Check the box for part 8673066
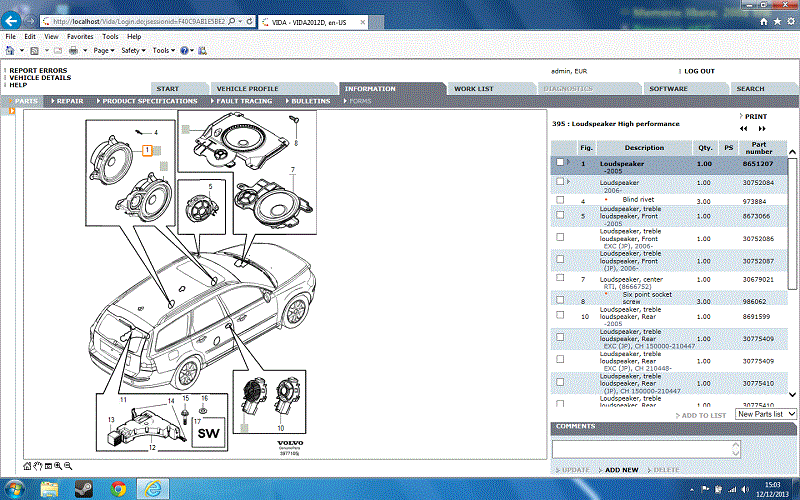 [560, 215]
